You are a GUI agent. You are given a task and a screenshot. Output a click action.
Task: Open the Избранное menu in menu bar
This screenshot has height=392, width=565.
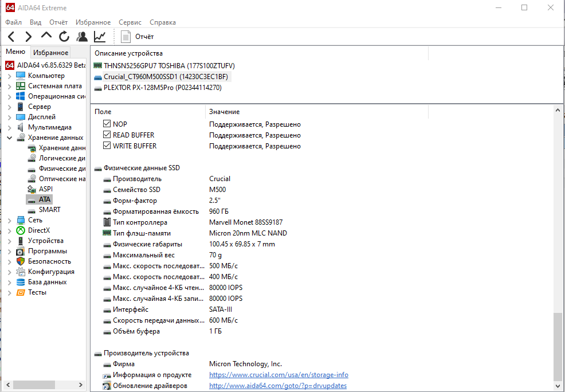tap(93, 22)
